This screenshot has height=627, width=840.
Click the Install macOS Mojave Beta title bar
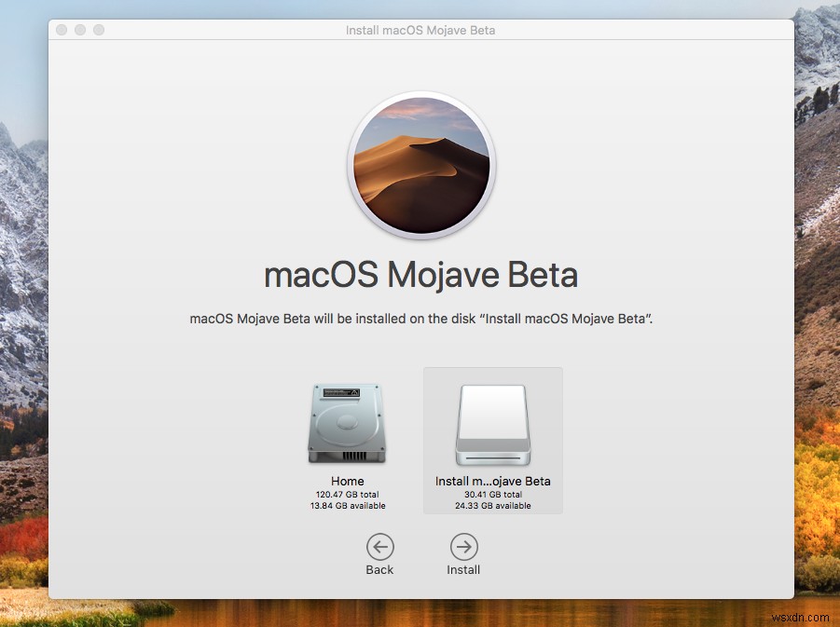coord(420,30)
